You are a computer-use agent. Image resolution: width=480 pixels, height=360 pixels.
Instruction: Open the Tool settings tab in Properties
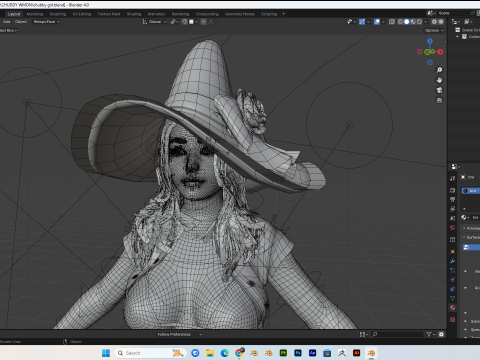(x=452, y=178)
